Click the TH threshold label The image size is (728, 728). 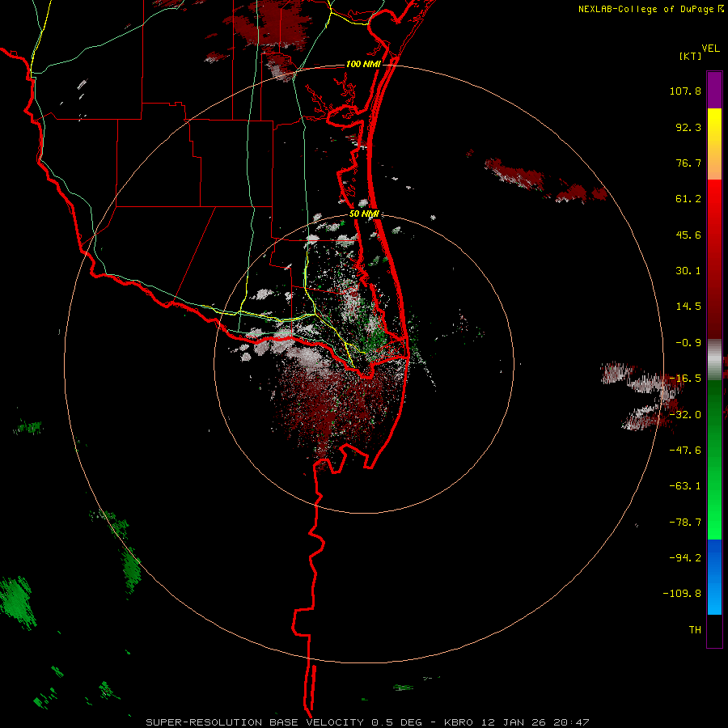point(695,629)
